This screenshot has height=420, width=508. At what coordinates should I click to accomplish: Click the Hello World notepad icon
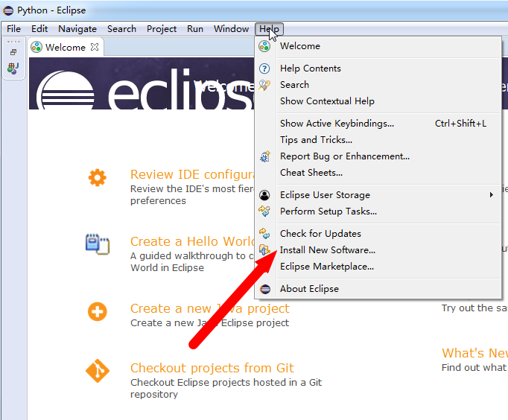point(98,244)
